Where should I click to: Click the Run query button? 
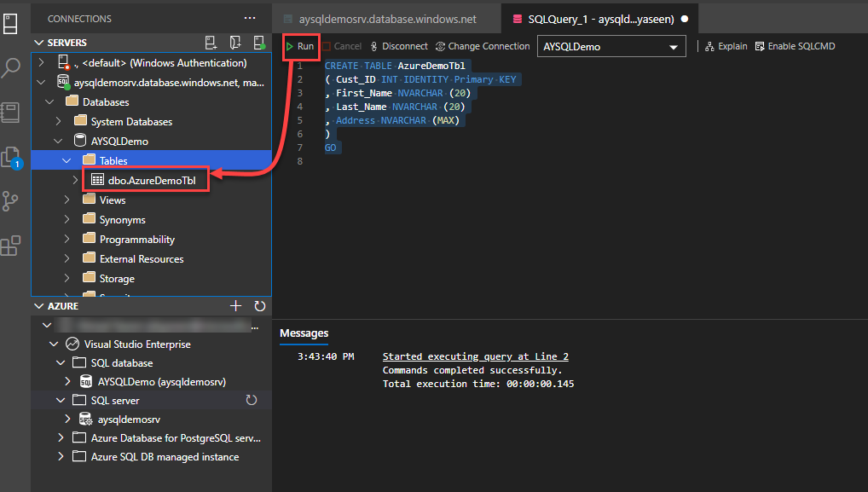pyautogui.click(x=299, y=46)
